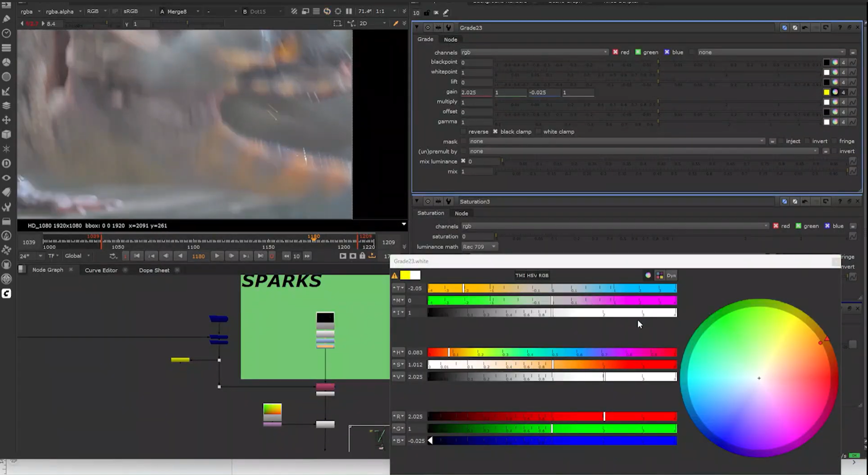Viewport: 868px width, 475px height.
Task: Open the Node tab of Grade23
Action: point(450,39)
